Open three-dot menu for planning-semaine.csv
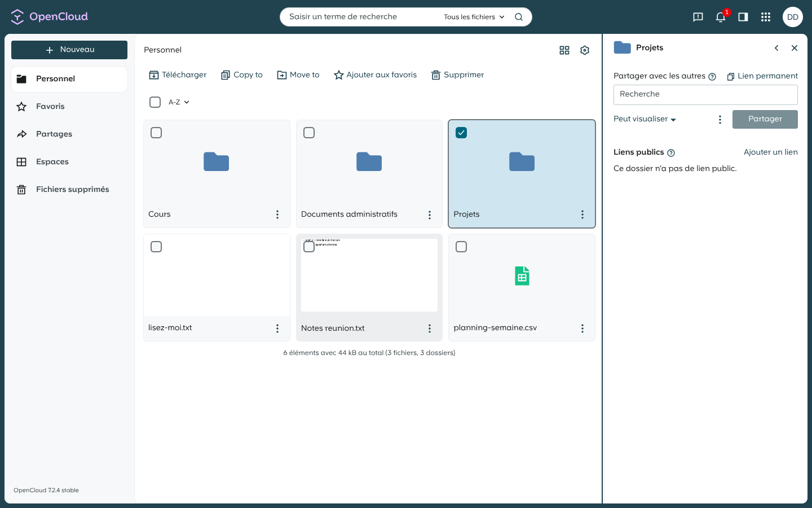Image resolution: width=812 pixels, height=508 pixels. 582,328
